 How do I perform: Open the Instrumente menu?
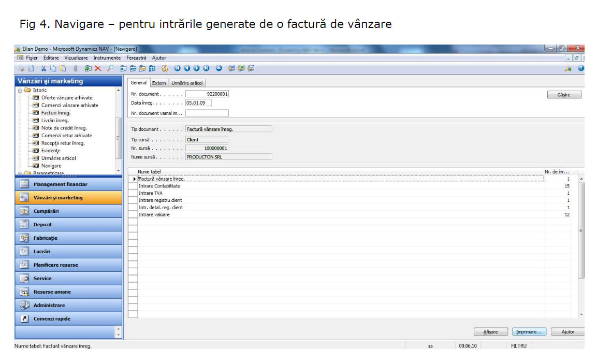[x=107, y=58]
